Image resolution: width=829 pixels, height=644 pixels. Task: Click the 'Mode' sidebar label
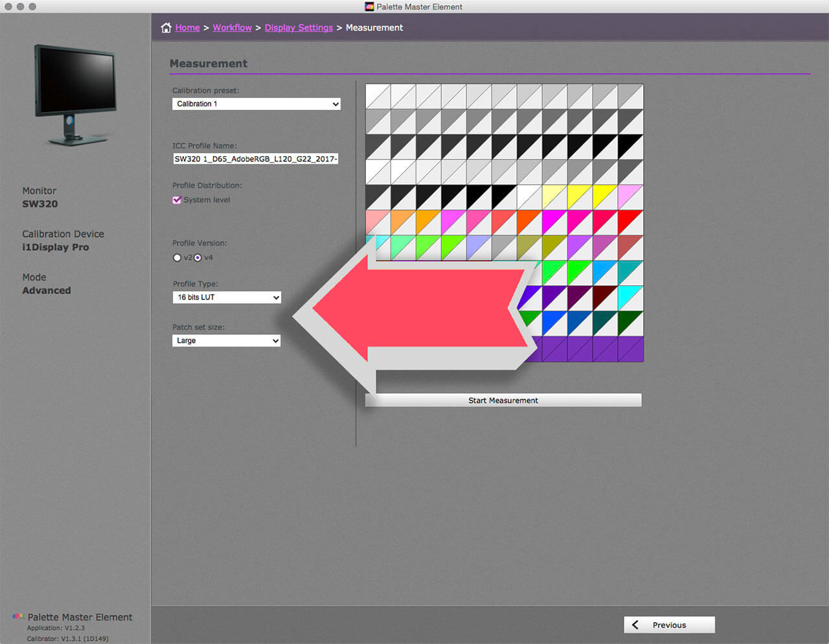coord(34,277)
